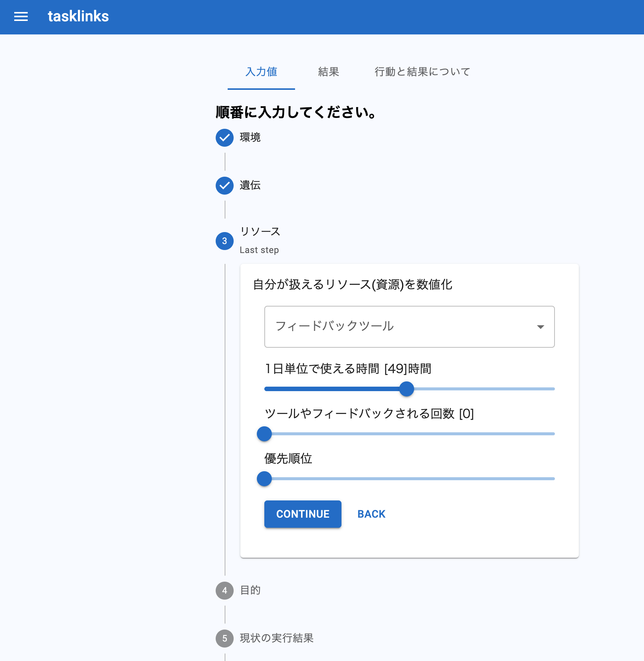Select the 入力値 tab
The height and width of the screenshot is (661, 644).
[x=261, y=72]
